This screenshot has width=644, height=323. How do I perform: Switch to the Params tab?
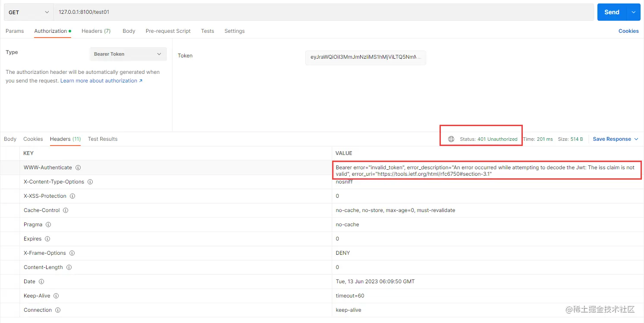click(15, 31)
